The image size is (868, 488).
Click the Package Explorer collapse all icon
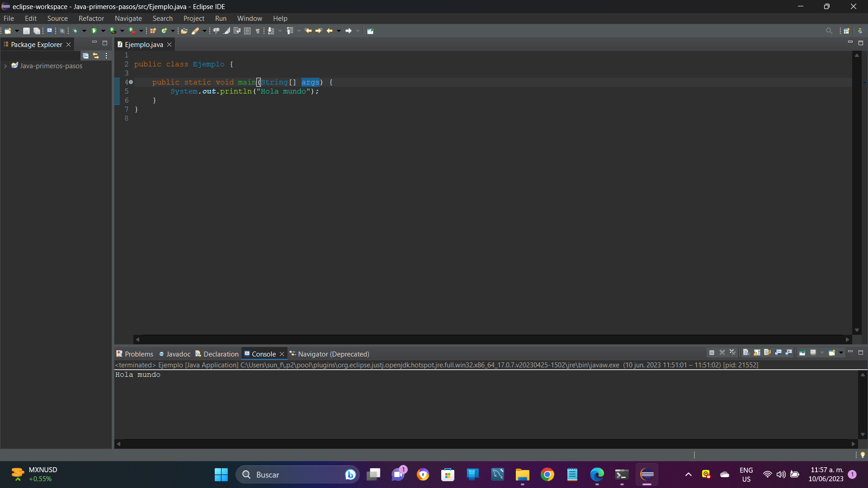tap(85, 55)
